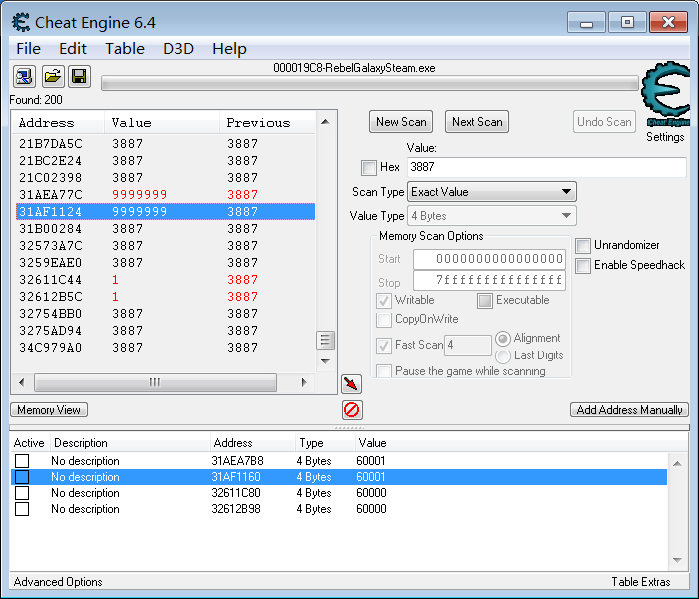This screenshot has height=599, width=699.
Task: Click the New Scan button
Action: (x=401, y=122)
